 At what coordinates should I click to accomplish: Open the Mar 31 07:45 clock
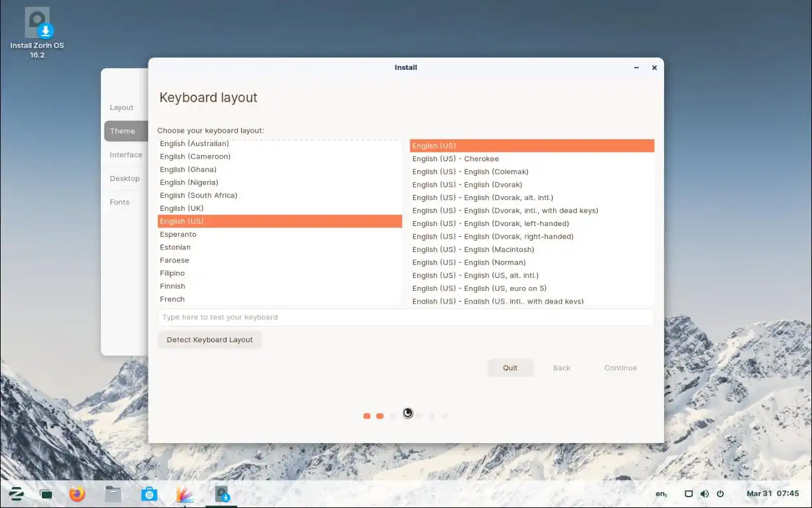pos(773,494)
